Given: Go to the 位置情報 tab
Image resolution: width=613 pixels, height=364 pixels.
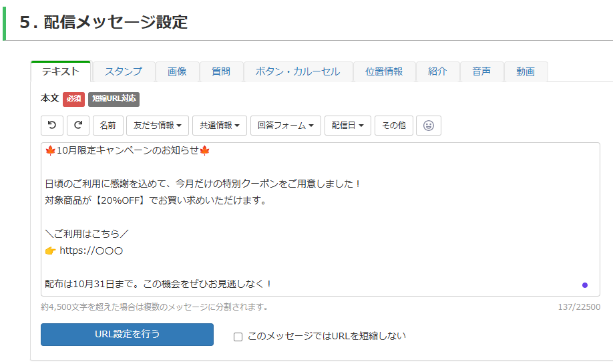Looking at the screenshot, I should (384, 71).
